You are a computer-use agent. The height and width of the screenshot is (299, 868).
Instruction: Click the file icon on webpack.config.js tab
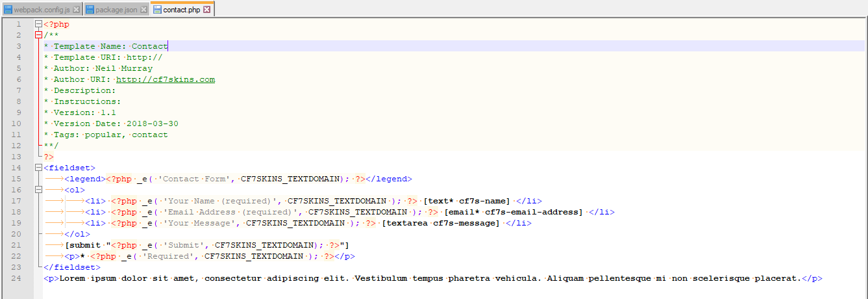[x=8, y=10]
